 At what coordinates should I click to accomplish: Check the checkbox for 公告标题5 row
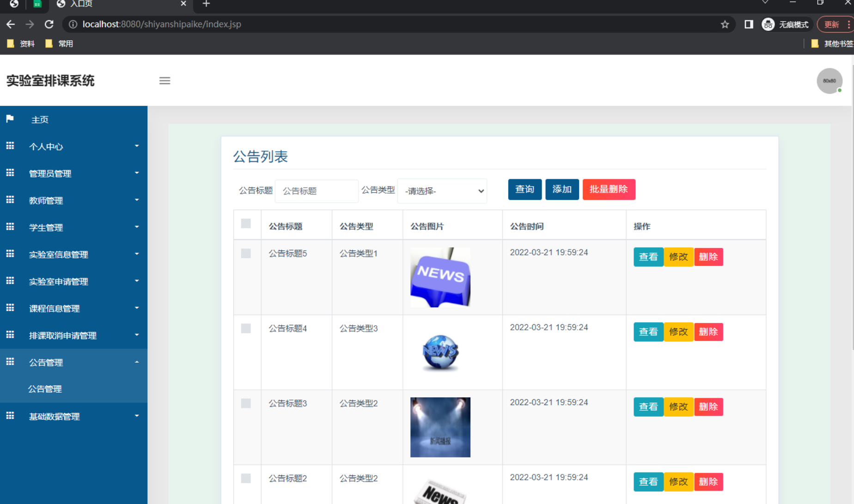pyautogui.click(x=246, y=253)
